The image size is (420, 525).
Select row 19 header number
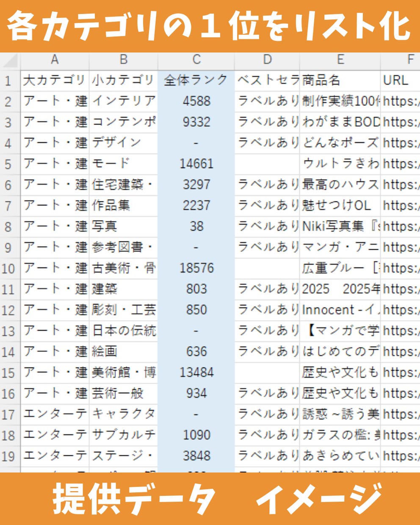[x=10, y=456]
